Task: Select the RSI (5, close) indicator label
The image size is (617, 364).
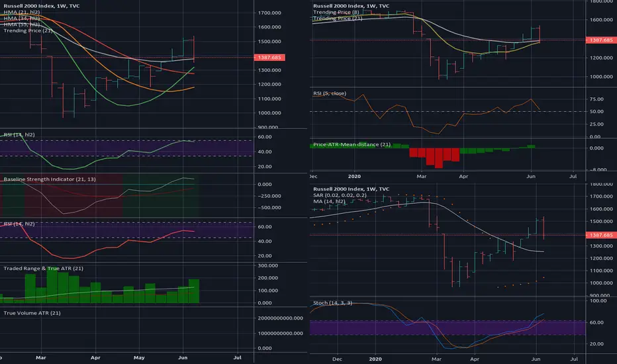Action: click(x=330, y=93)
